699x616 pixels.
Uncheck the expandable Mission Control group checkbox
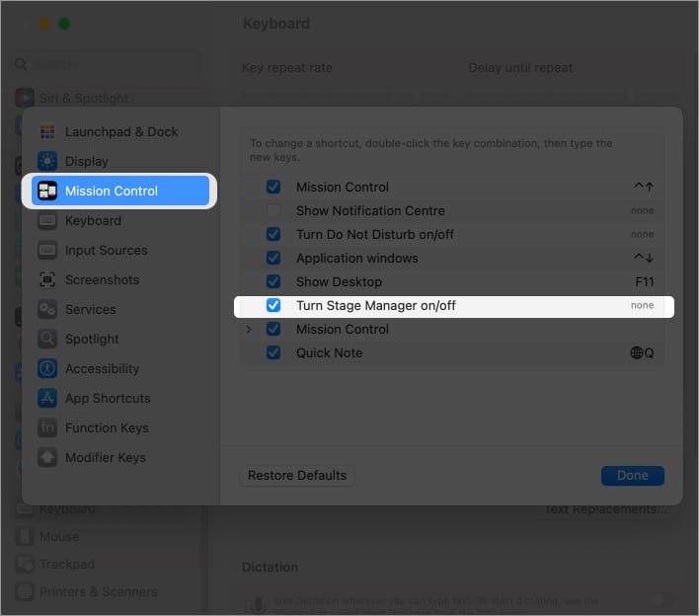tap(273, 329)
